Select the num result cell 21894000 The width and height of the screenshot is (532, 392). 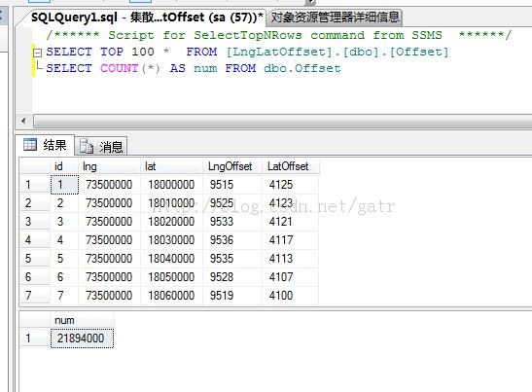[82, 339]
